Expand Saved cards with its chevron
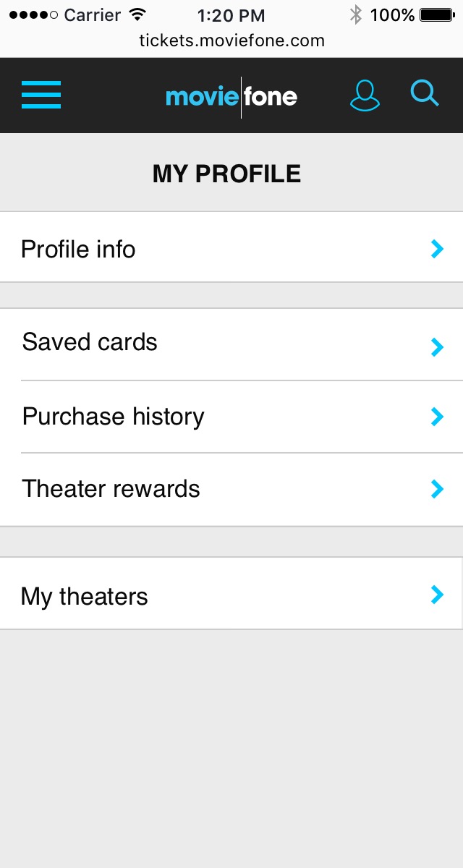This screenshot has height=868, width=463. [x=436, y=347]
